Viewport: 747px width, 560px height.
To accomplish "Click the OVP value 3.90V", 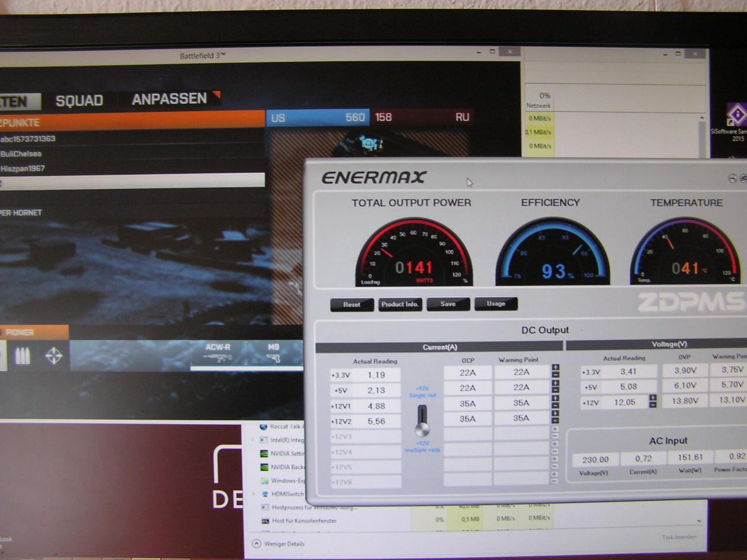I will [685, 370].
